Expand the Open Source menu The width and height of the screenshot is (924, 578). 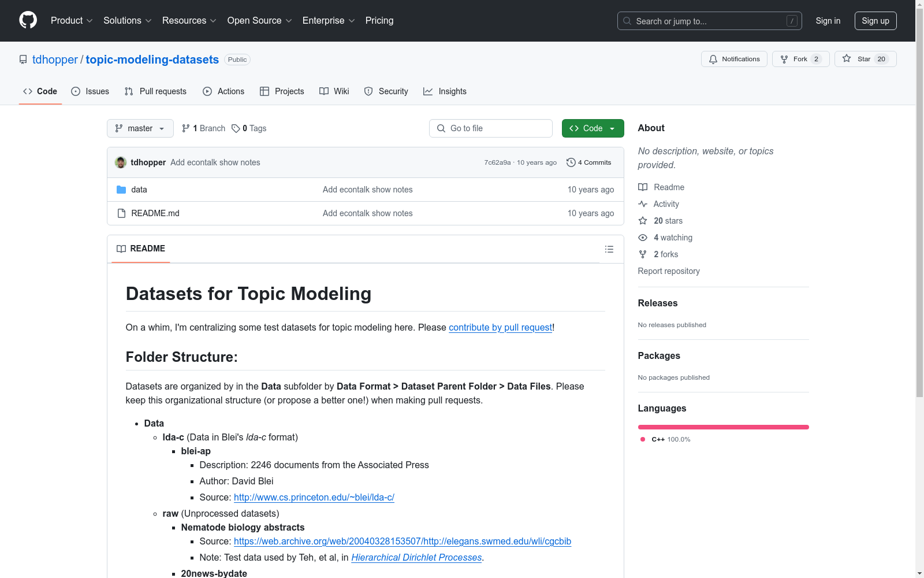[x=260, y=21]
